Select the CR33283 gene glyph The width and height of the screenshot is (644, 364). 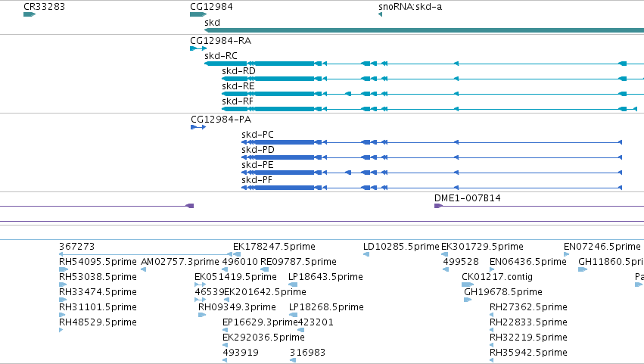point(30,14)
